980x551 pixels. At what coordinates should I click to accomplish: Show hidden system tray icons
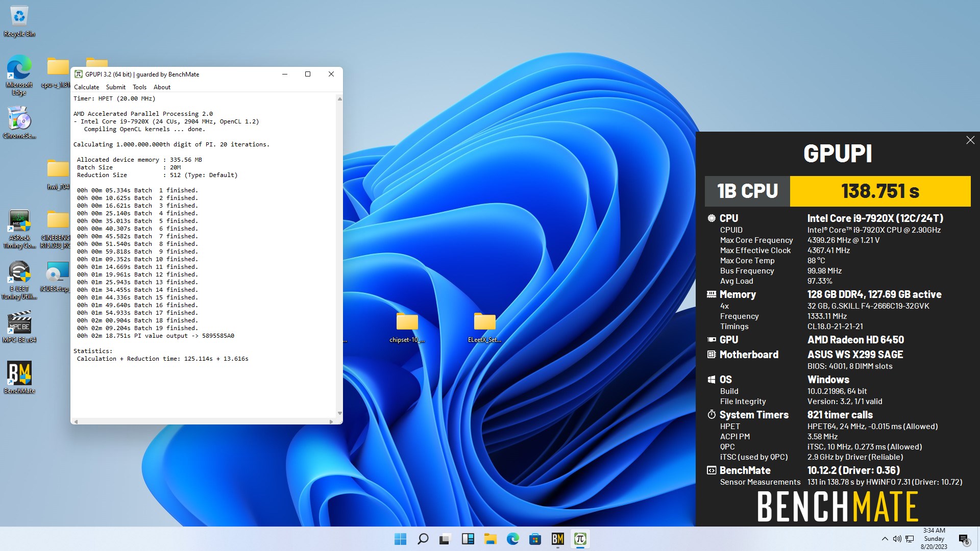click(885, 539)
